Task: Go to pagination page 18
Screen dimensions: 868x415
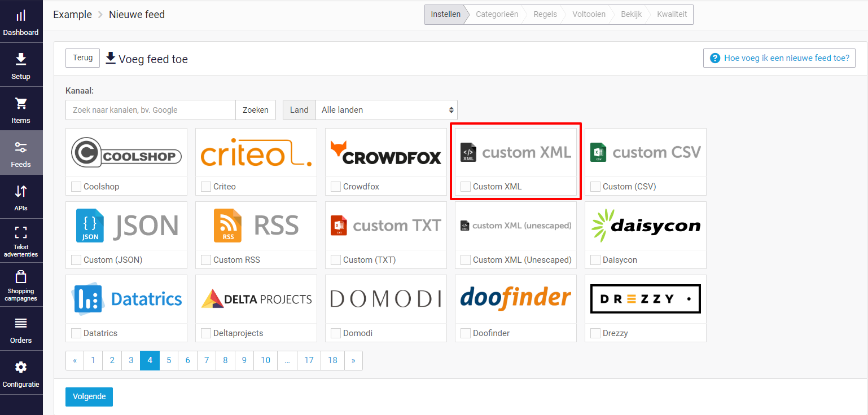Action: [333, 360]
